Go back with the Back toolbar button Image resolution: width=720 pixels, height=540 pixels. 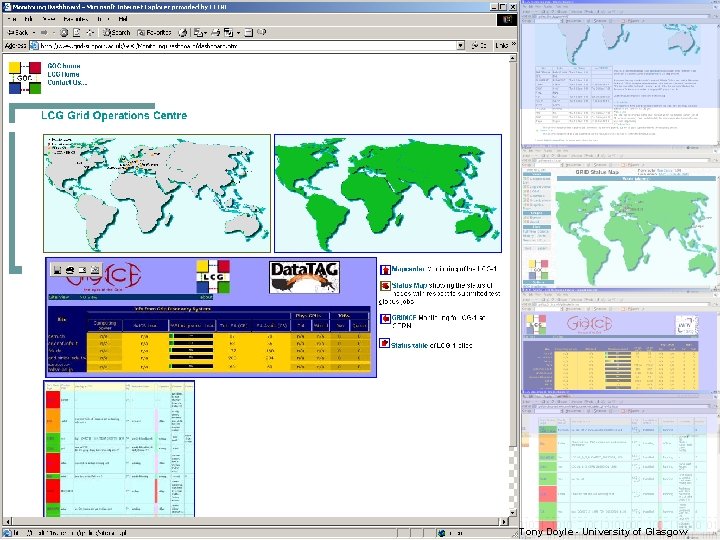pos(18,33)
